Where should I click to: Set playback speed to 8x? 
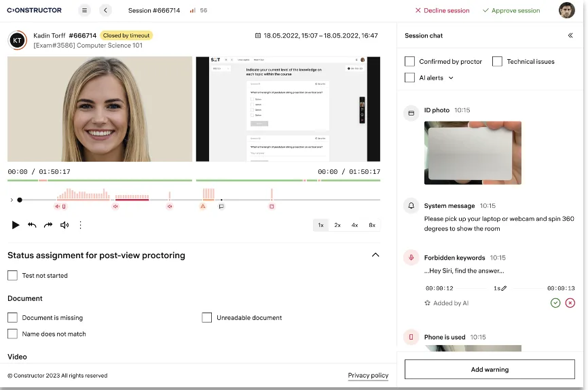click(372, 225)
